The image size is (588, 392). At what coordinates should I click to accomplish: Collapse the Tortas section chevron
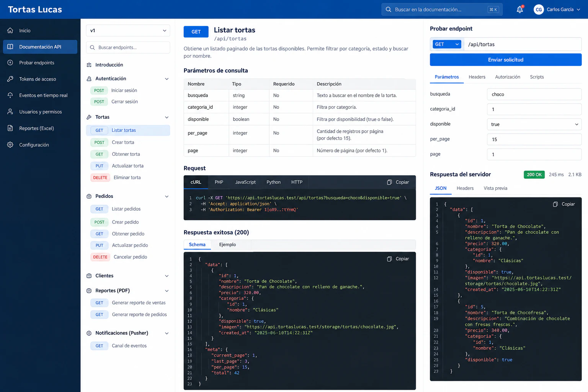click(x=167, y=117)
